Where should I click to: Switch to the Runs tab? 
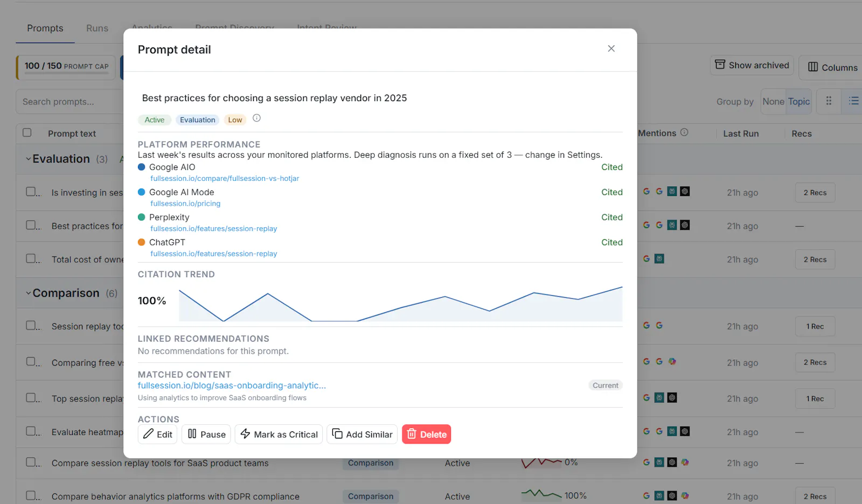(97, 28)
